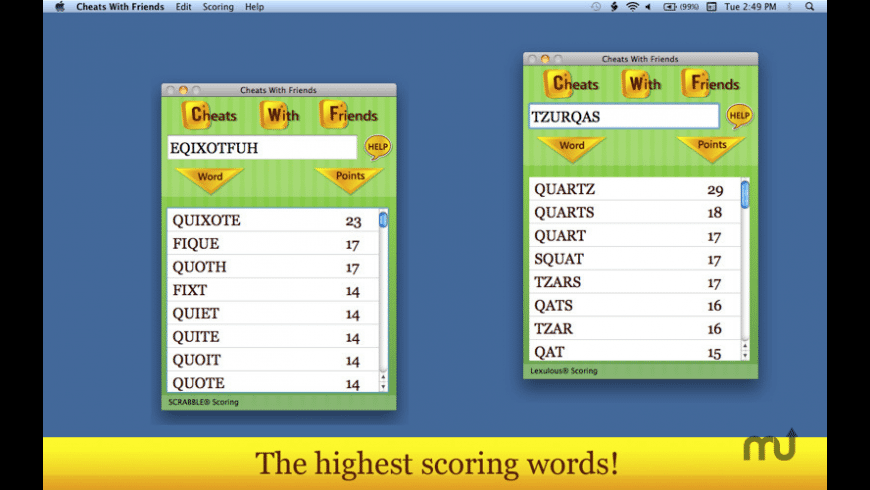Click scroll down arrow in Lexulous Scoring list

tap(745, 356)
